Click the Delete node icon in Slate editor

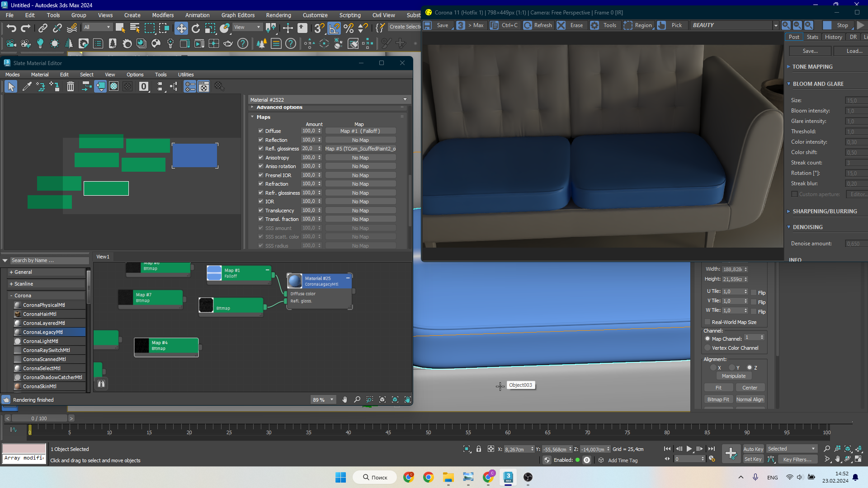(x=70, y=86)
